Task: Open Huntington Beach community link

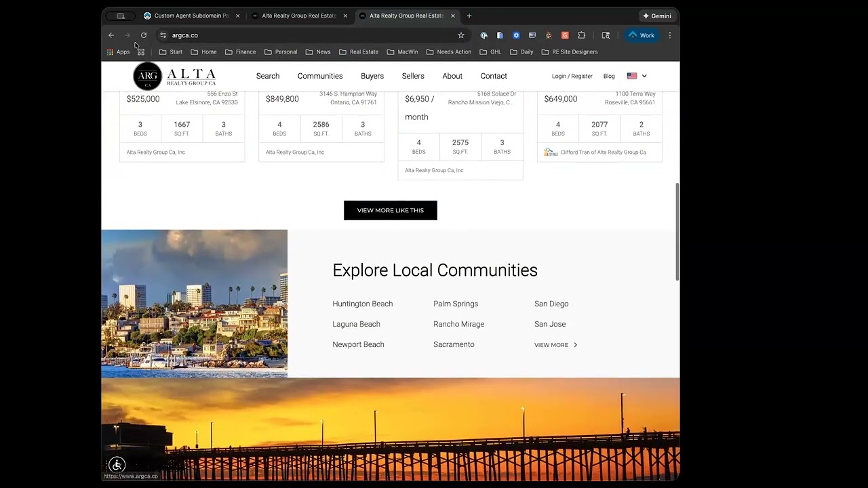Action: tap(363, 304)
